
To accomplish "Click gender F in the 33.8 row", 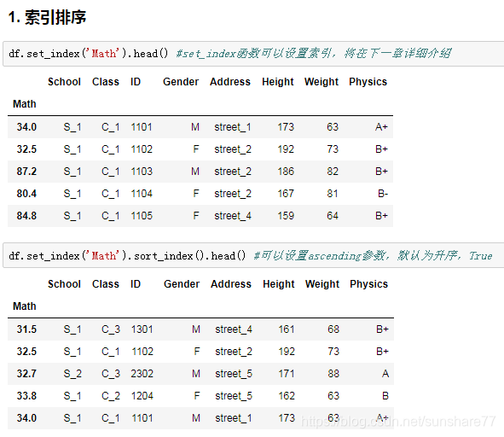I will [x=197, y=396].
